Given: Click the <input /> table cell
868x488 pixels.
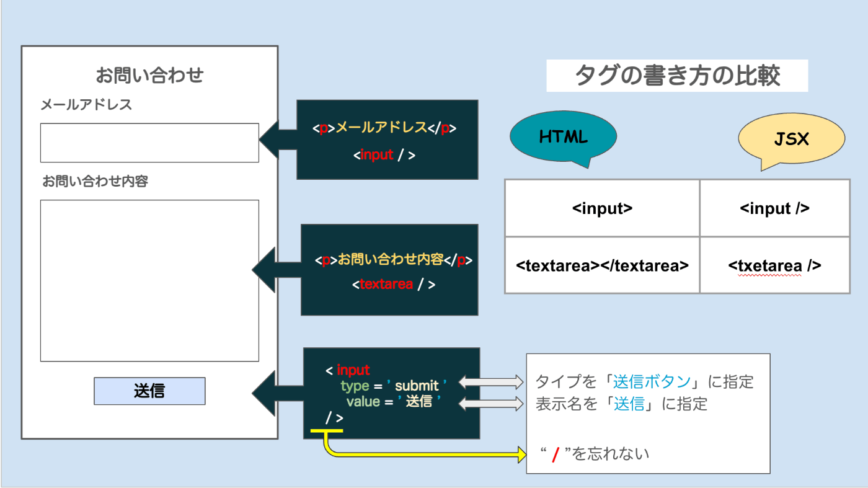Looking at the screenshot, I should click(774, 208).
